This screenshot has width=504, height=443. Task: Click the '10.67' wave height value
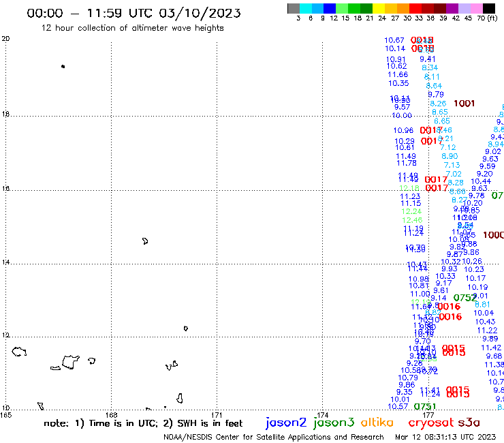[x=394, y=40]
